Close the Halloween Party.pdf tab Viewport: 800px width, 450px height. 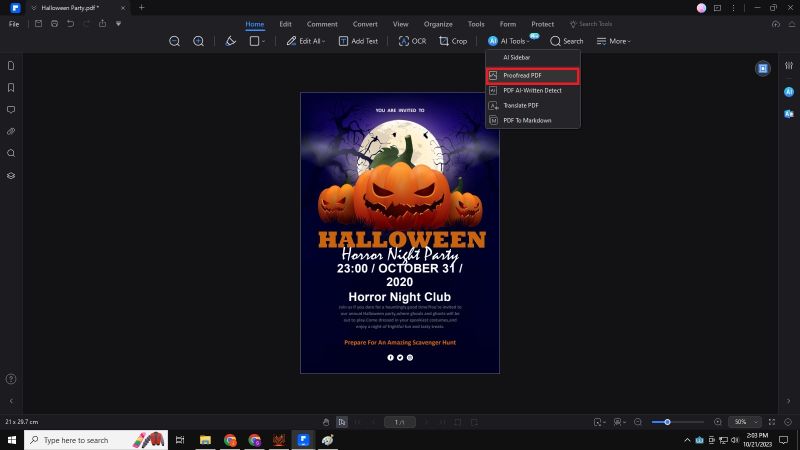(x=123, y=8)
